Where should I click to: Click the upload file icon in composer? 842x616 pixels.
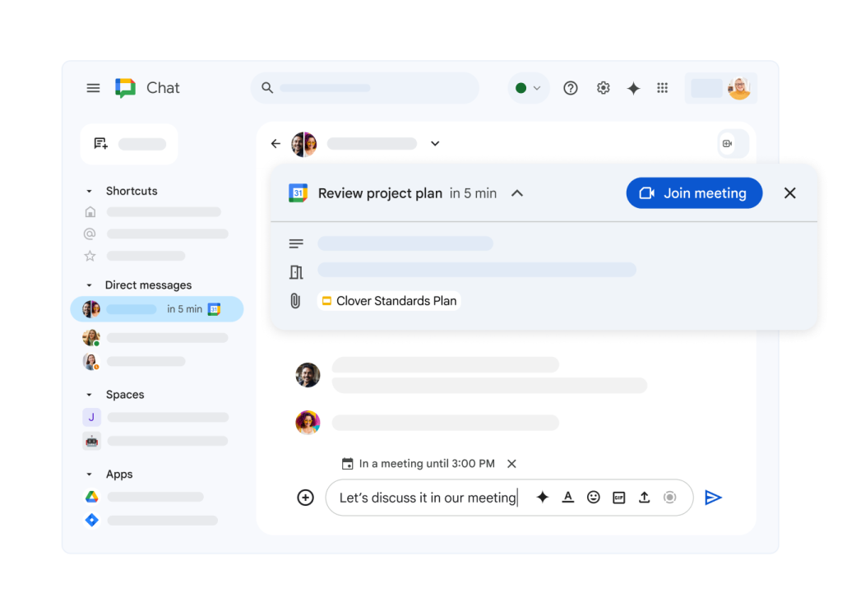coord(645,498)
